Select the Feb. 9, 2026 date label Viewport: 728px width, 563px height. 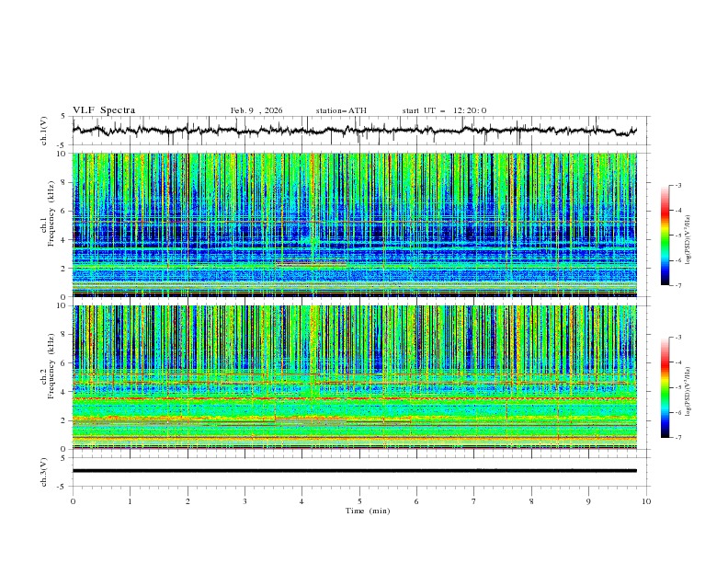pyautogui.click(x=256, y=110)
